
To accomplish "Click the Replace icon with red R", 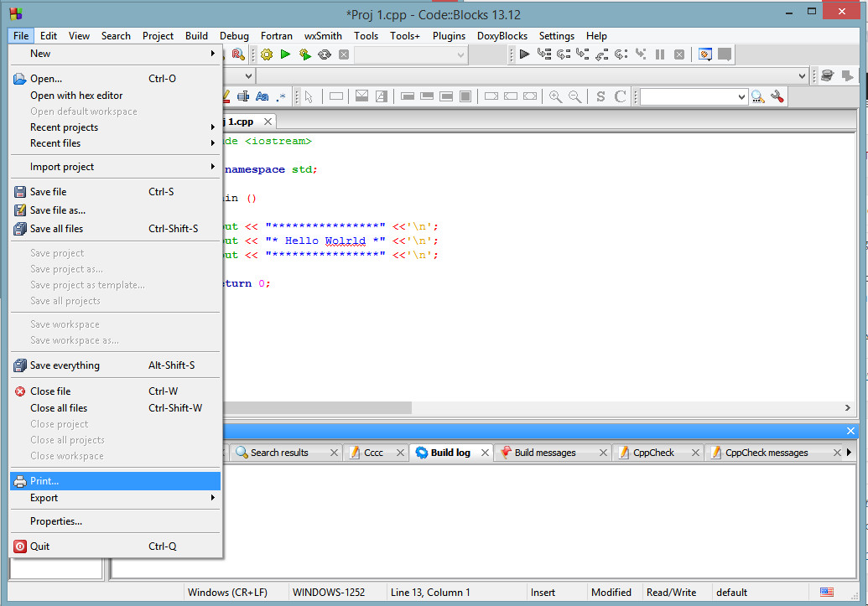I will (x=238, y=54).
